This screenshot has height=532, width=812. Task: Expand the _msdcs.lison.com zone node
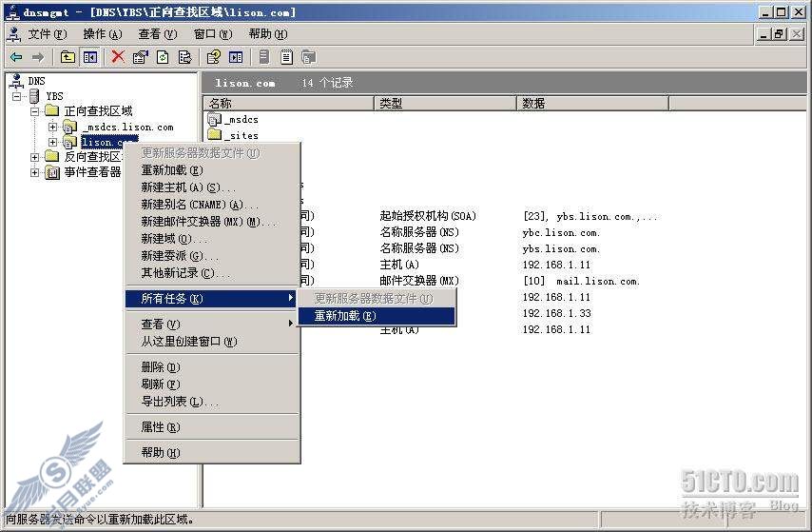click(52, 127)
